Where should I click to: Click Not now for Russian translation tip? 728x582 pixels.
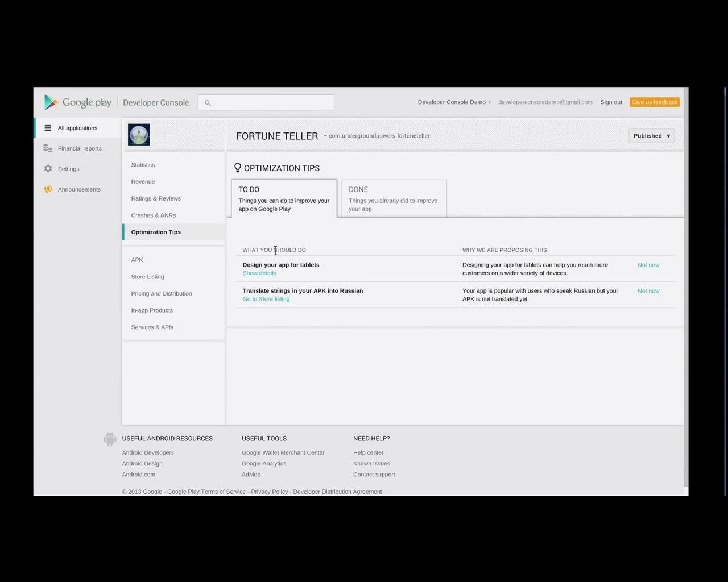tap(648, 291)
